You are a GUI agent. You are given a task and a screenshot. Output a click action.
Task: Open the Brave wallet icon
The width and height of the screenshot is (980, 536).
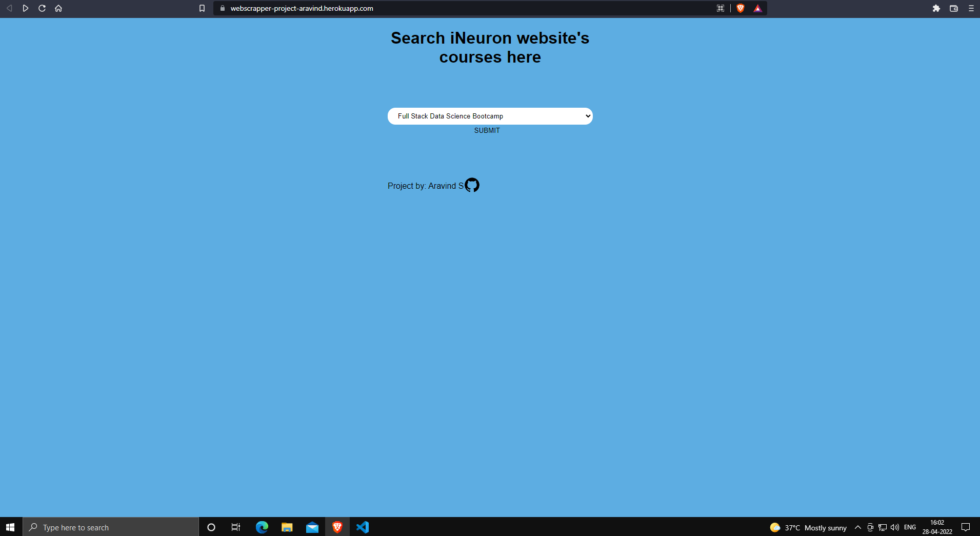pos(954,8)
